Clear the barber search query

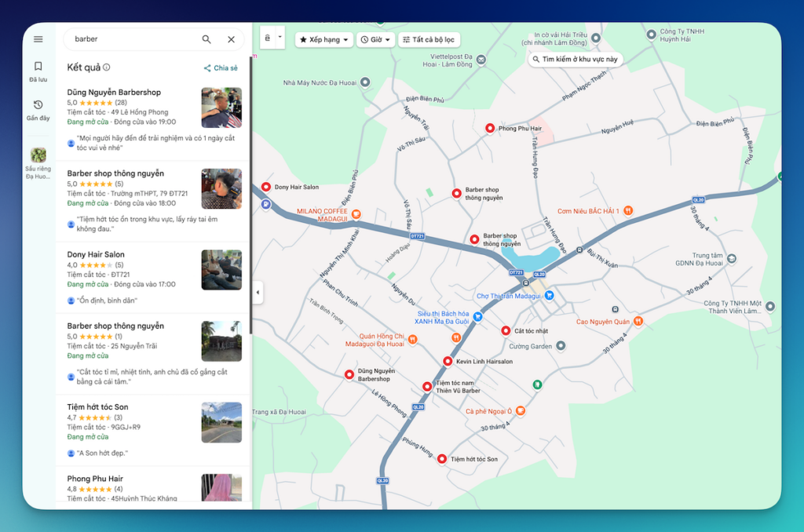pos(231,39)
